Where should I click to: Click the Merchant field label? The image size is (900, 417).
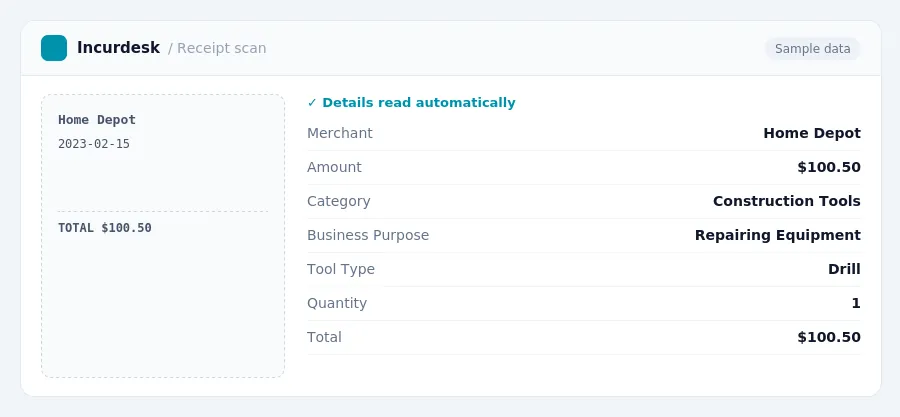340,133
